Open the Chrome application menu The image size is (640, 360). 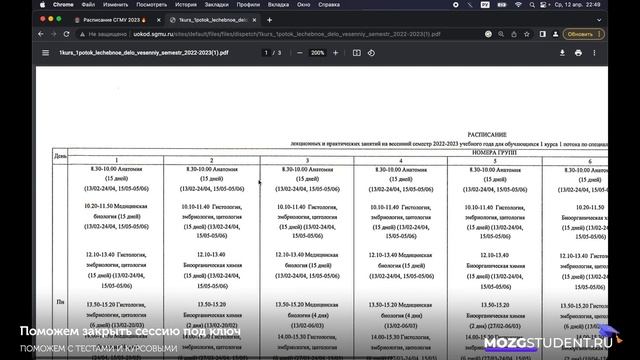pos(63,5)
